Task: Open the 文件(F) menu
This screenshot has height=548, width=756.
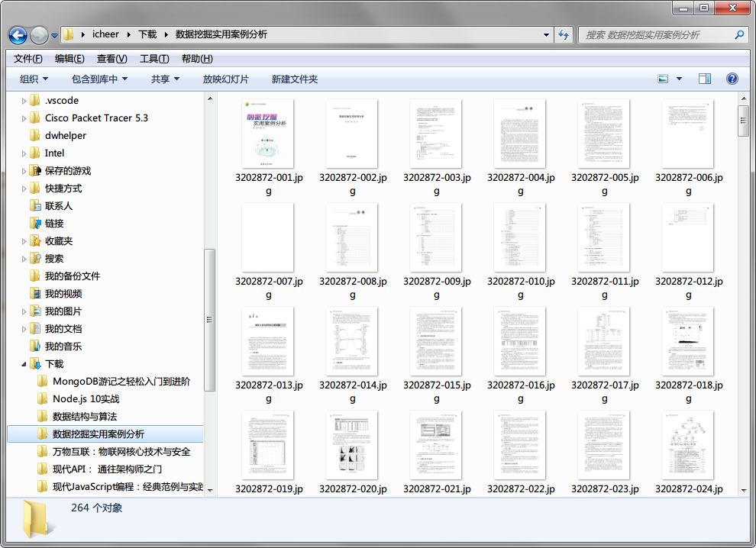Action: click(28, 59)
